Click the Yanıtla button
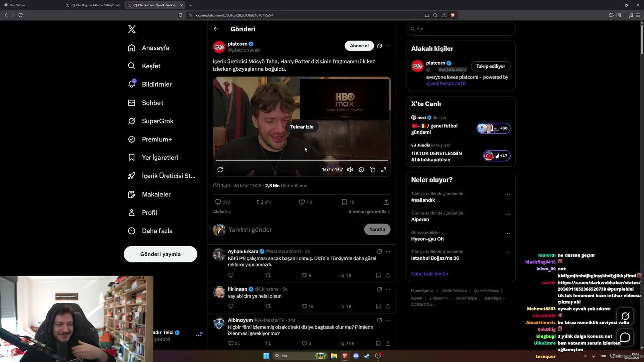 (x=377, y=229)
